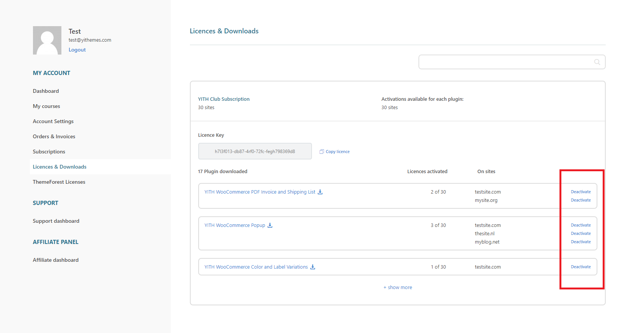The width and height of the screenshot is (644, 333).
Task: Open the Affiliate dashboard
Action: click(x=56, y=260)
